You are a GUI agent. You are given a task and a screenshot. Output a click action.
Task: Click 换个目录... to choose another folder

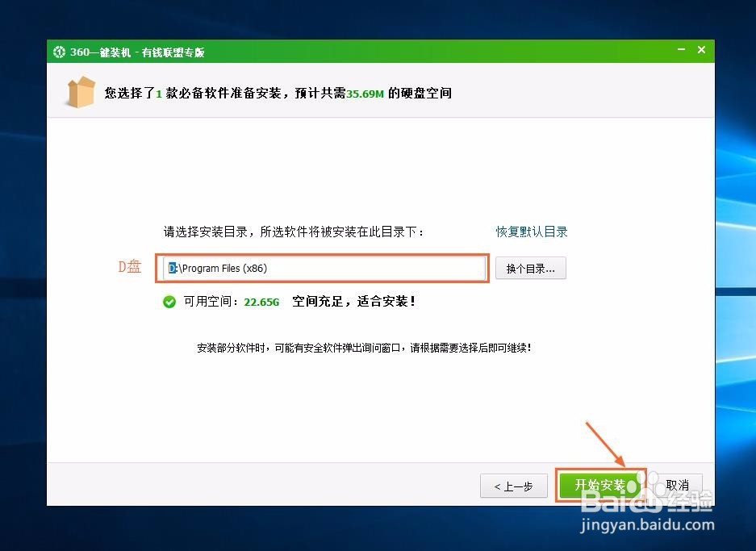pos(531,268)
